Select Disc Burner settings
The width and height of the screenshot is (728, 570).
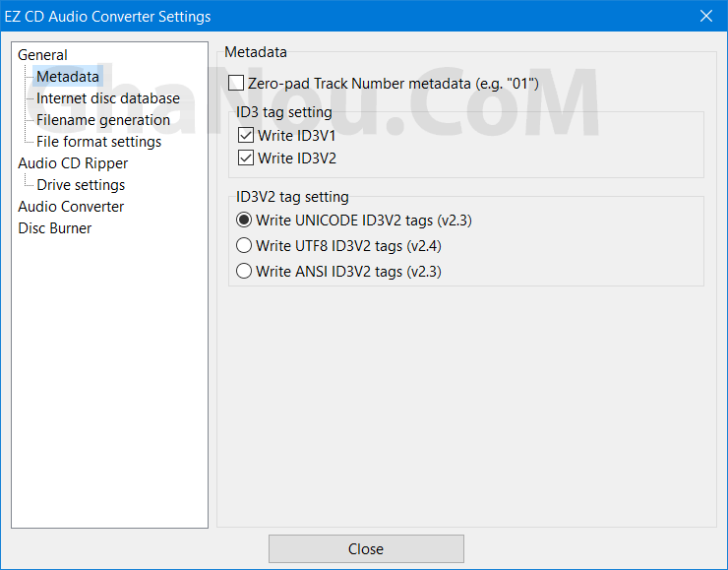pos(55,228)
